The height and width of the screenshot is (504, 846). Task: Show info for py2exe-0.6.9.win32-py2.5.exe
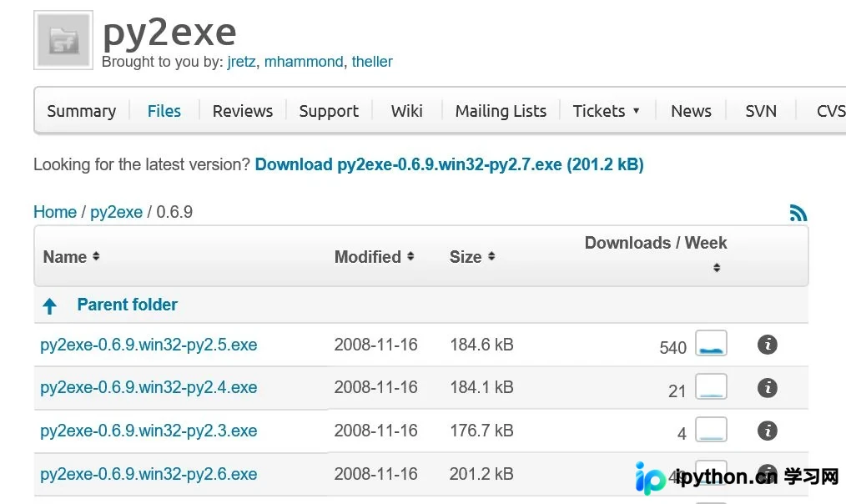[768, 345]
